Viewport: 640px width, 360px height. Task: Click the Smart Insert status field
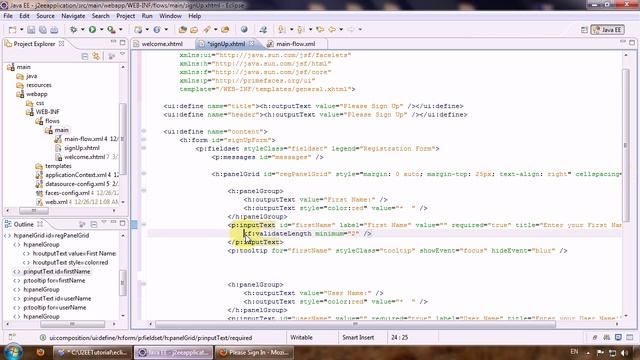coord(358,338)
